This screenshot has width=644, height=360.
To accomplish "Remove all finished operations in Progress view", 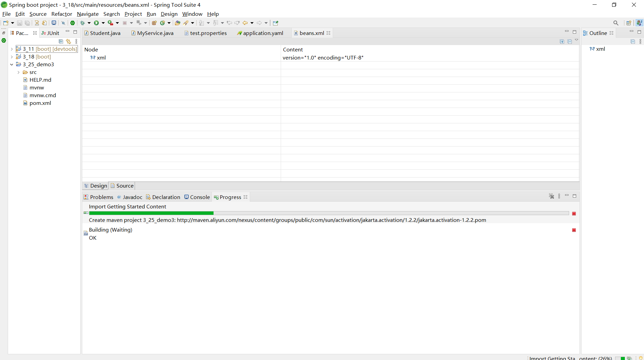I will [551, 196].
